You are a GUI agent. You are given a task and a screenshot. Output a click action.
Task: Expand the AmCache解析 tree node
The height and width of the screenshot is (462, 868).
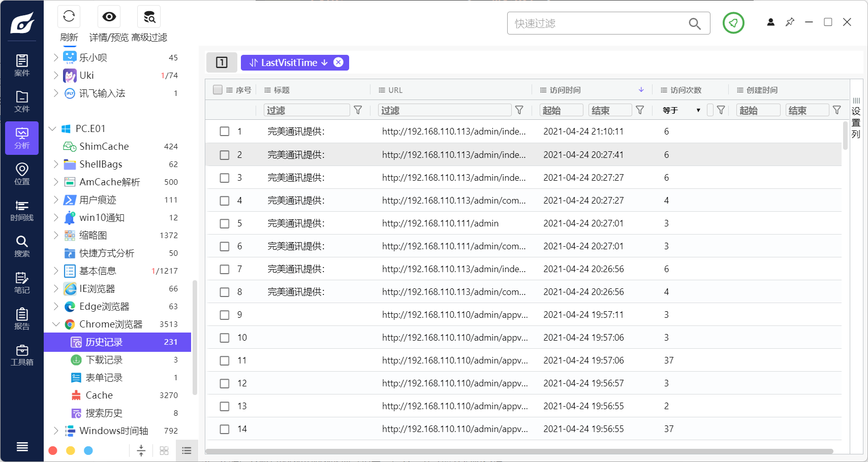56,182
